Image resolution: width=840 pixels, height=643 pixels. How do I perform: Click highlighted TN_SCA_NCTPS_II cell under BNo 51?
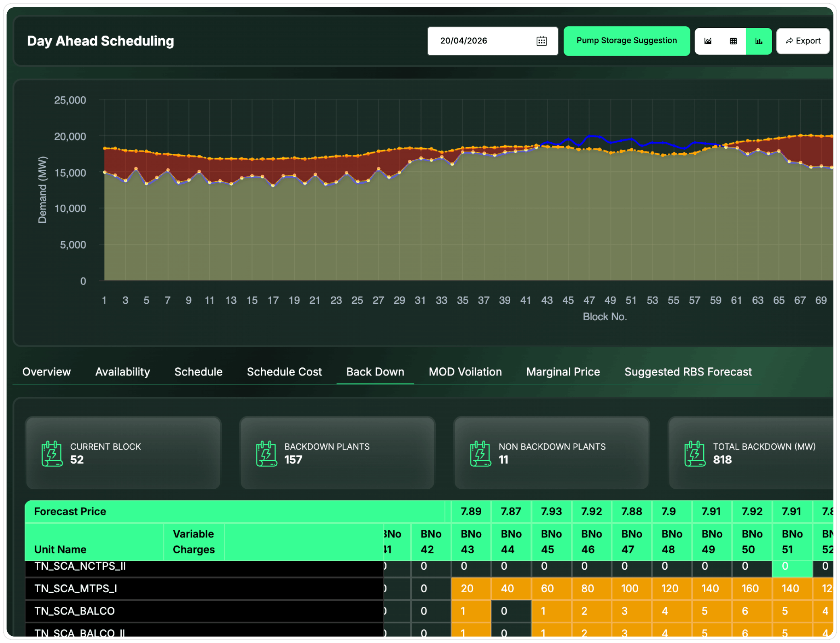click(x=792, y=568)
